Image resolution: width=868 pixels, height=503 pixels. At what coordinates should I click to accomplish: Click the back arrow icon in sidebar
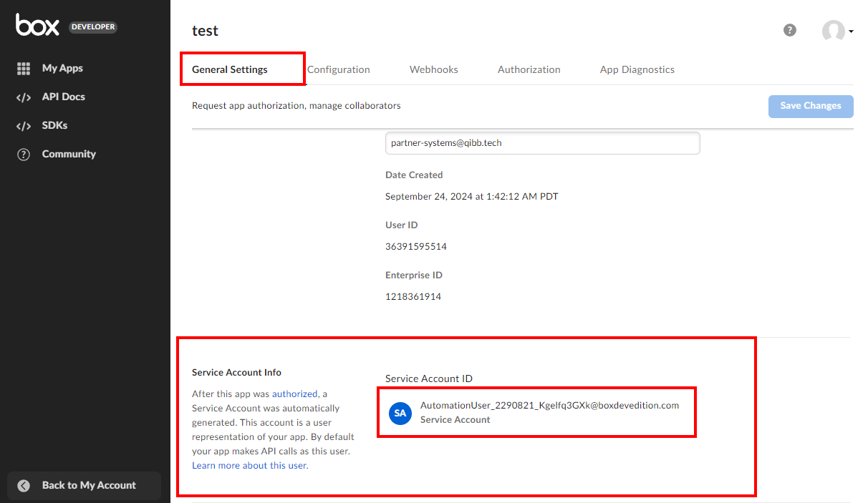[24, 485]
